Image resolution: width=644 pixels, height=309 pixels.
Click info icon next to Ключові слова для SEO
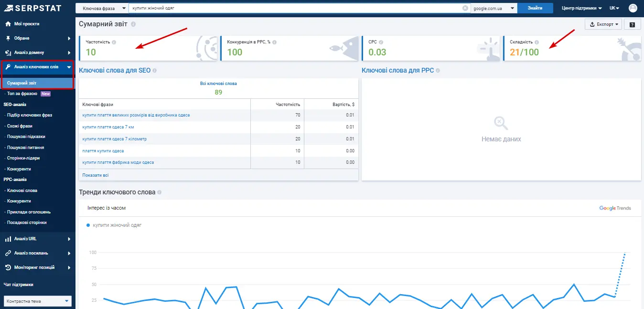pyautogui.click(x=155, y=71)
